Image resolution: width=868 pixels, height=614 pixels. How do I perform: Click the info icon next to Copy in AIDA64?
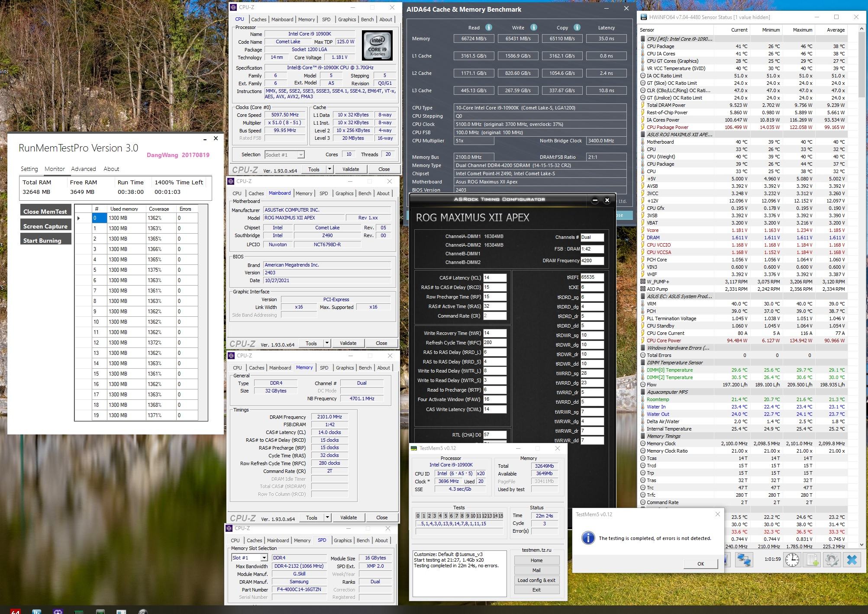point(577,27)
